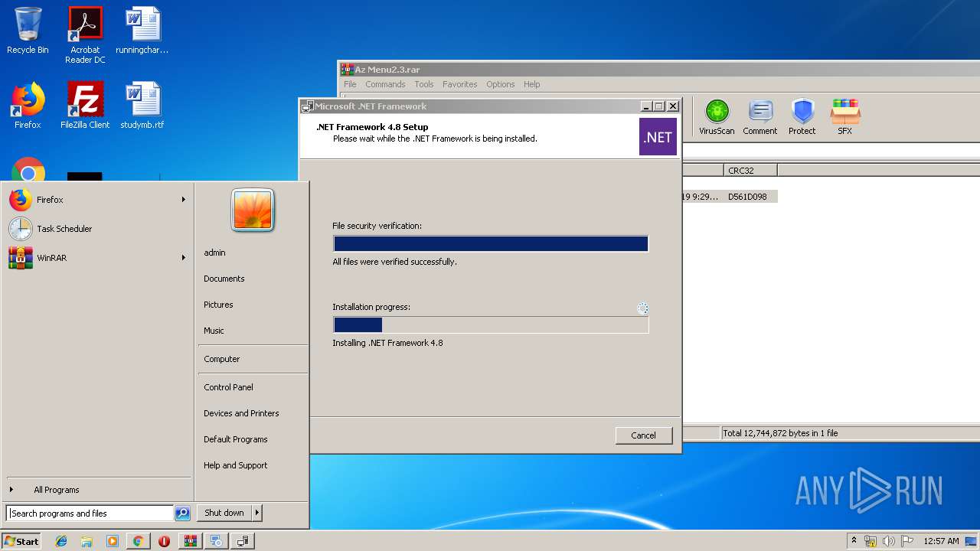The image size is (980, 551).
Task: Open Recycle Bin on the desktop
Action: pyautogui.click(x=28, y=31)
